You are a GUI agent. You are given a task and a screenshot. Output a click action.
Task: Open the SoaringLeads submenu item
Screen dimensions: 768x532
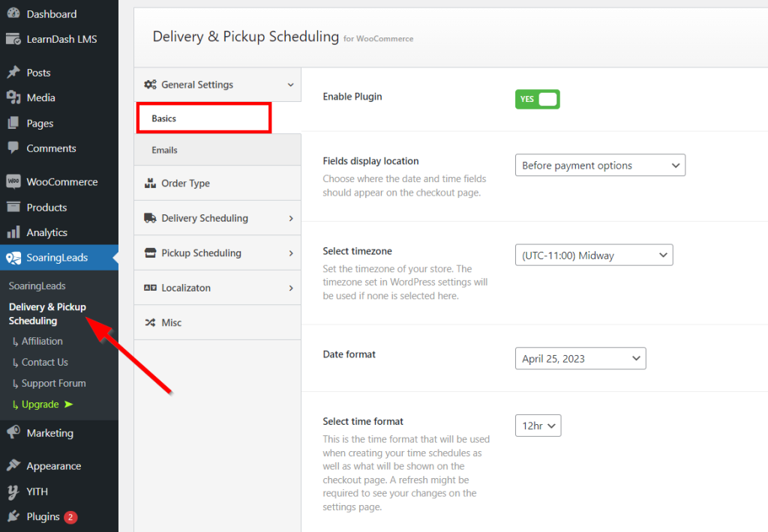tap(37, 285)
